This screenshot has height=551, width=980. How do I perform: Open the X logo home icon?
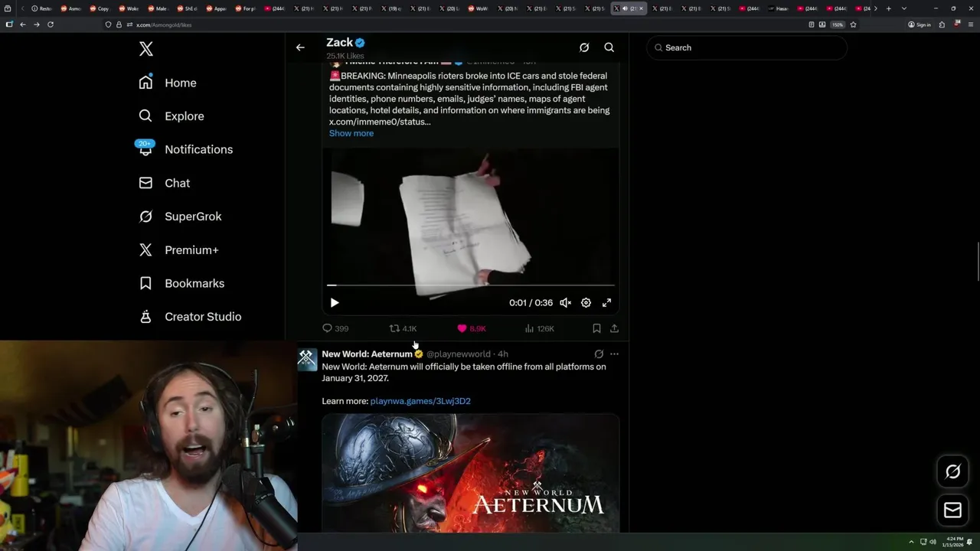146,49
